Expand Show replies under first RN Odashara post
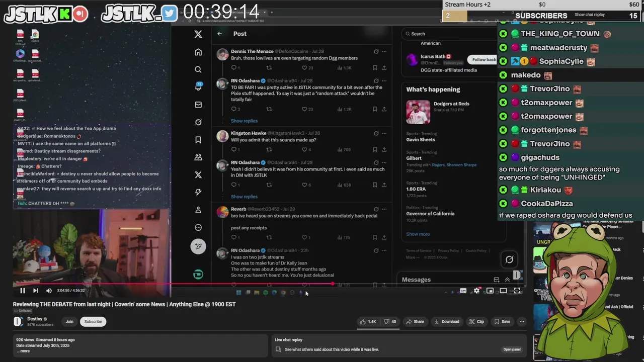 (x=244, y=121)
